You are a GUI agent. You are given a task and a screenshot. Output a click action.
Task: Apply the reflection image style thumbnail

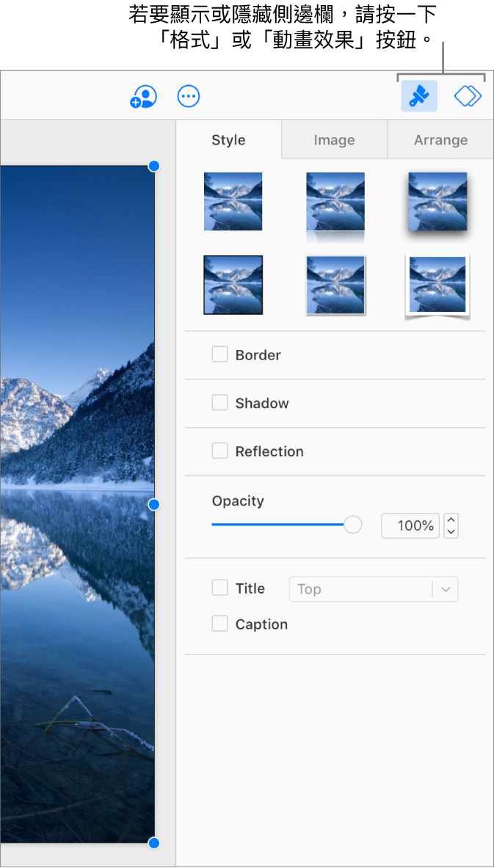pos(335,207)
